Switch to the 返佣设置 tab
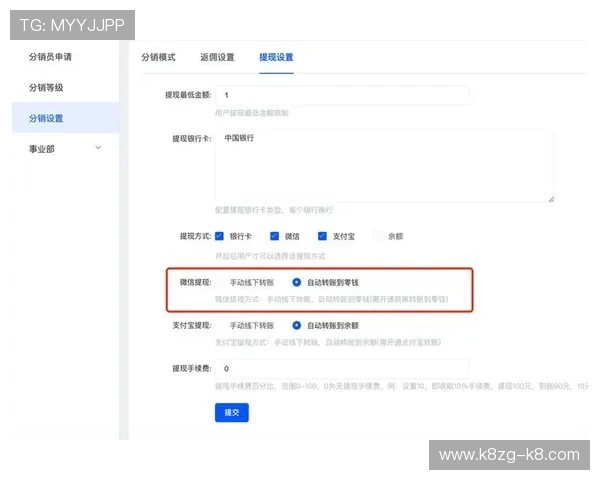Screen dimensions: 600x480 click(x=217, y=57)
